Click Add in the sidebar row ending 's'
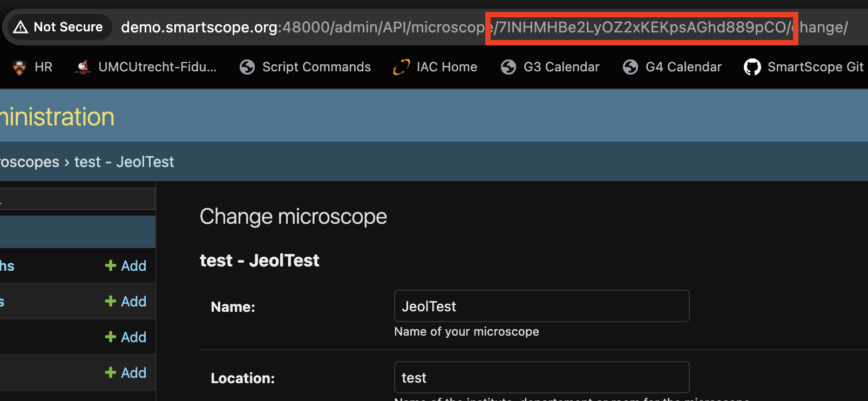Screen dimensions: 868x401 (x=126, y=302)
